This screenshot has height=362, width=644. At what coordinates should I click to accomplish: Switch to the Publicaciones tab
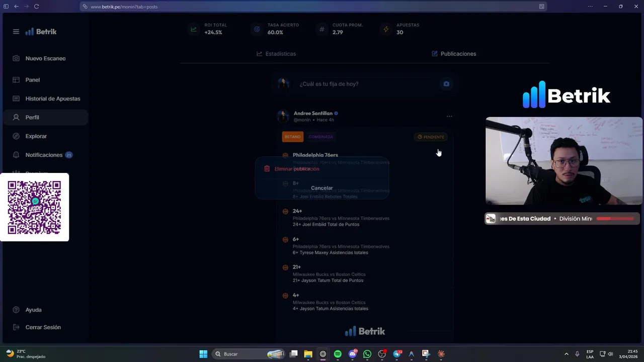click(x=454, y=54)
